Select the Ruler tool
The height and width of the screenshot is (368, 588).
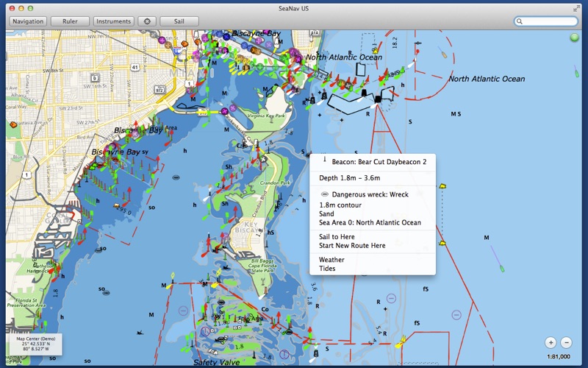pyautogui.click(x=70, y=21)
